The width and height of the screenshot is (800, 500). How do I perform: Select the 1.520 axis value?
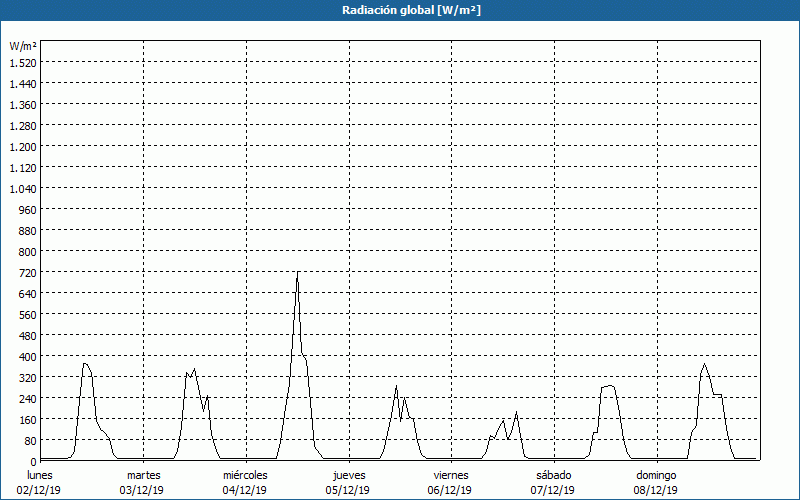tap(23, 62)
